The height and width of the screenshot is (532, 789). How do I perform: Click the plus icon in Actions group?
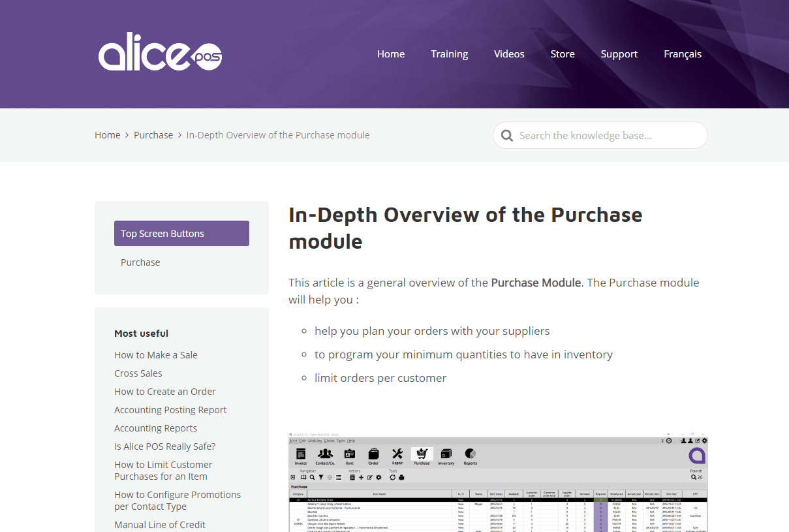362,476
